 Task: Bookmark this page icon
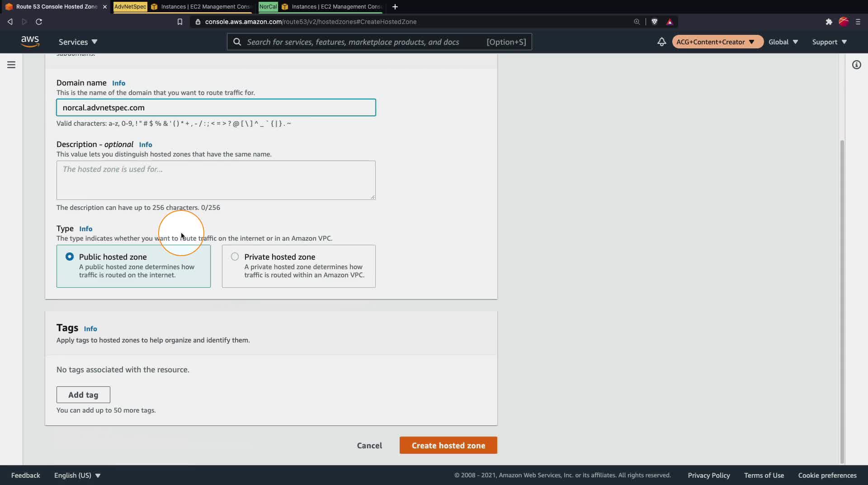pyautogui.click(x=180, y=22)
